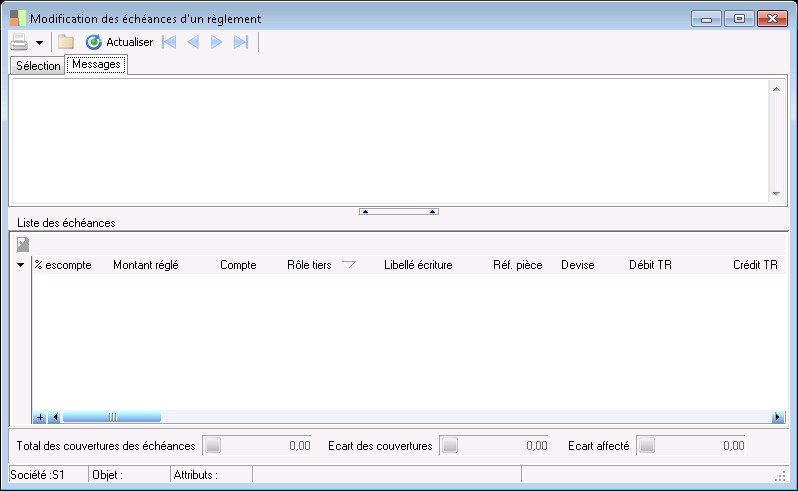Viewport: 798px width, 491px height.
Task: Sort by Débit TR column
Action: (x=650, y=265)
